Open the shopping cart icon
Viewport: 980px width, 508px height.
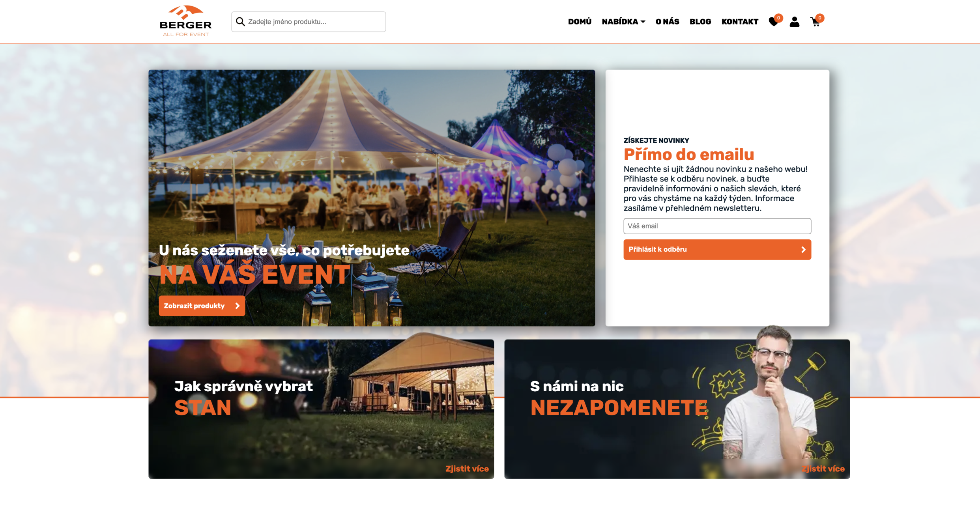point(815,22)
